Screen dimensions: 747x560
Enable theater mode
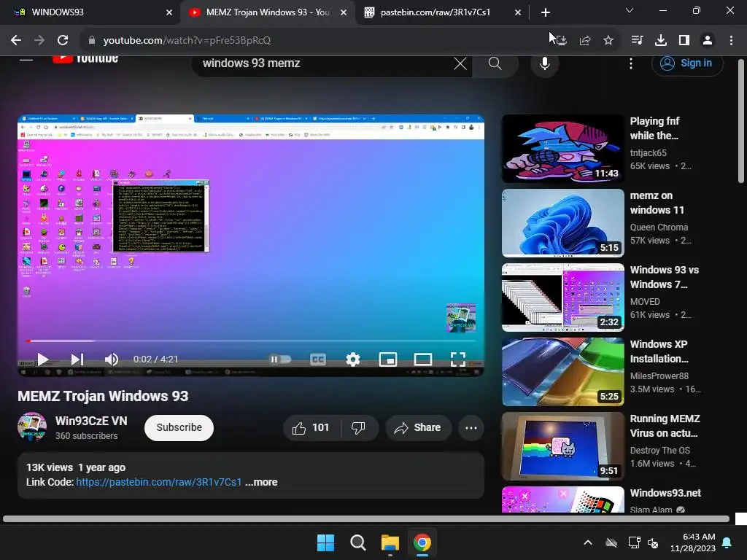click(422, 359)
